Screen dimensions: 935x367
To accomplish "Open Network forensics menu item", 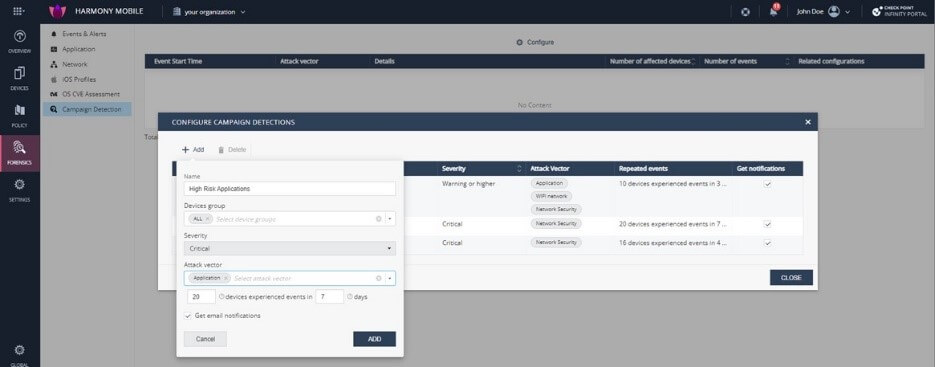I will coord(75,64).
